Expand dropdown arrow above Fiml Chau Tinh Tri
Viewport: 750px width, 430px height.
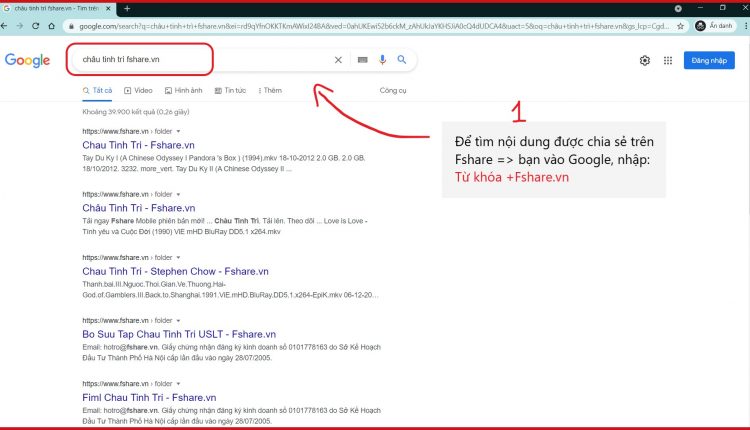click(x=178, y=384)
